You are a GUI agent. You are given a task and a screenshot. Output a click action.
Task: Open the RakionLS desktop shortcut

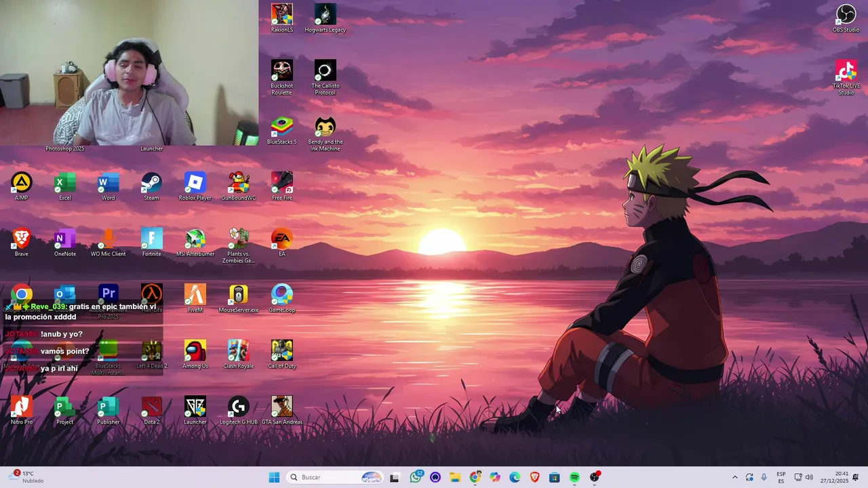pyautogui.click(x=282, y=18)
